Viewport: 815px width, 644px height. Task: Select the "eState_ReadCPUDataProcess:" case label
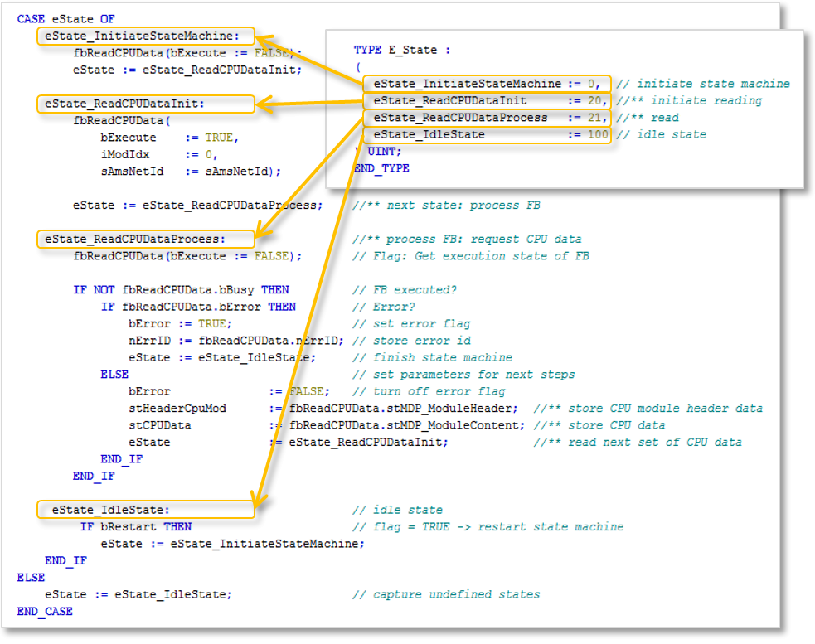pyautogui.click(x=146, y=239)
